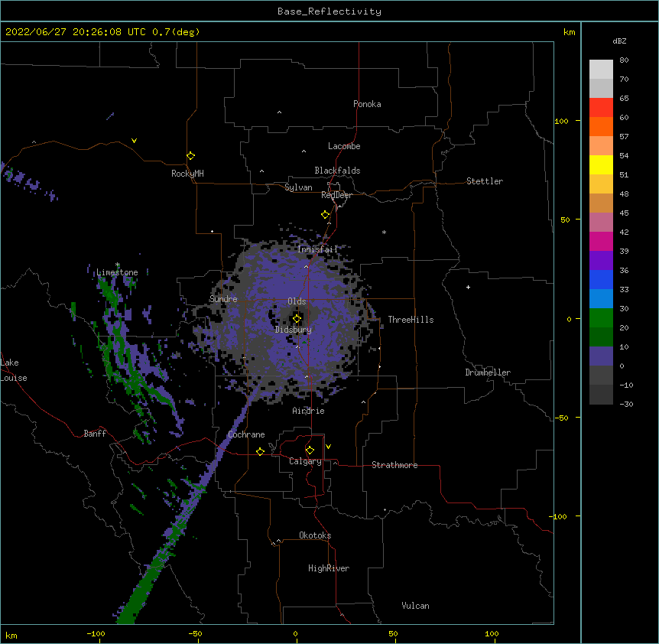Viewport: 659px width, 644px height.
Task: Click the yellow diamond marker at Calgary
Action: [310, 450]
